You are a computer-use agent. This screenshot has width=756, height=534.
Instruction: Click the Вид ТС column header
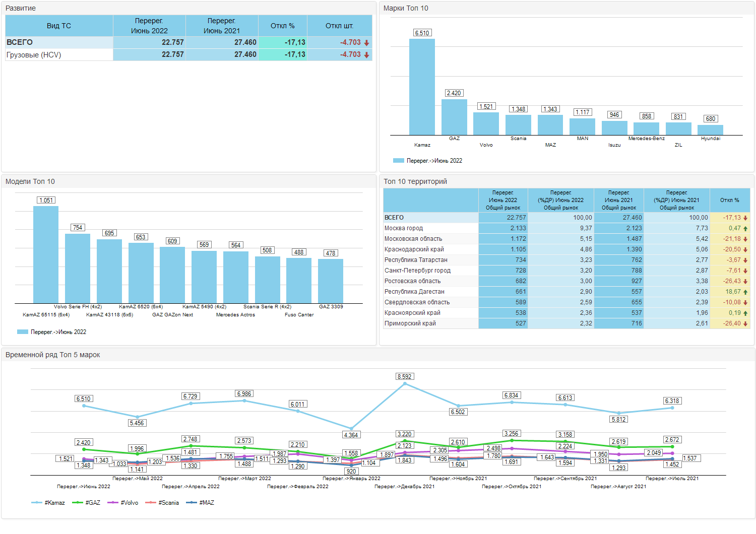59,26
